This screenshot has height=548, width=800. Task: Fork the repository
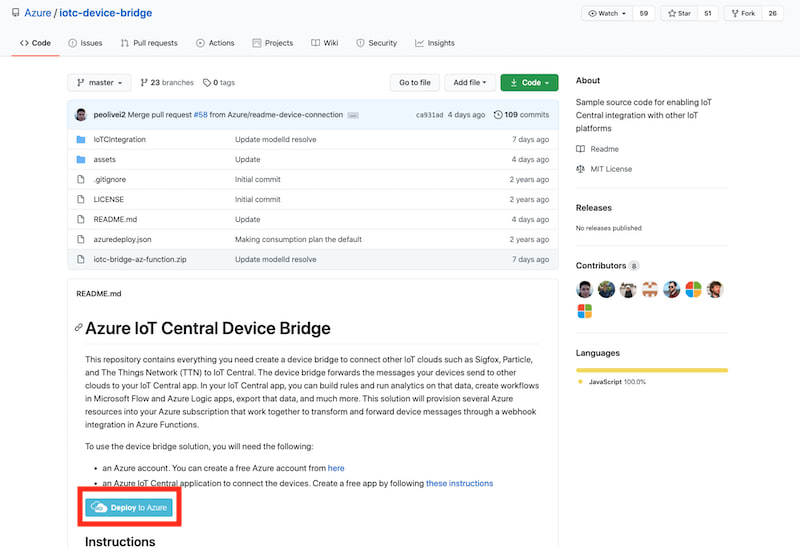[743, 13]
